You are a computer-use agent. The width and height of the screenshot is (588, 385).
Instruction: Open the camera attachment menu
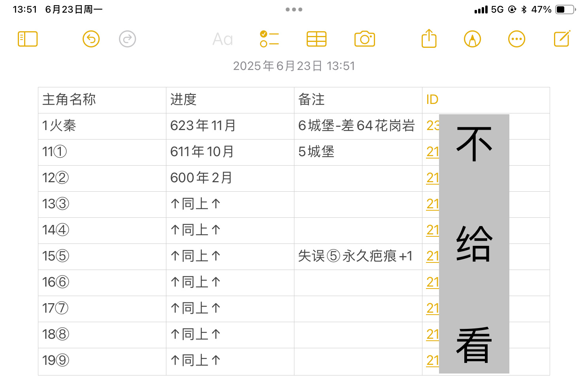365,39
